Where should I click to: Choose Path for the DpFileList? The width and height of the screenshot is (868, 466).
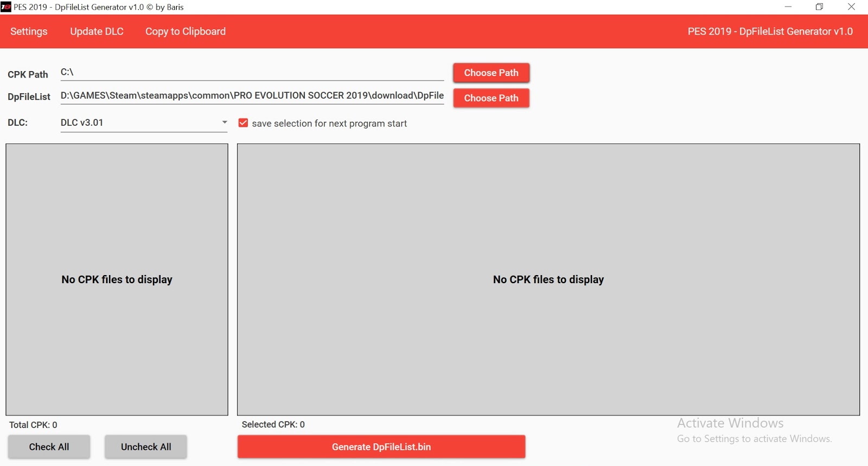(491, 98)
